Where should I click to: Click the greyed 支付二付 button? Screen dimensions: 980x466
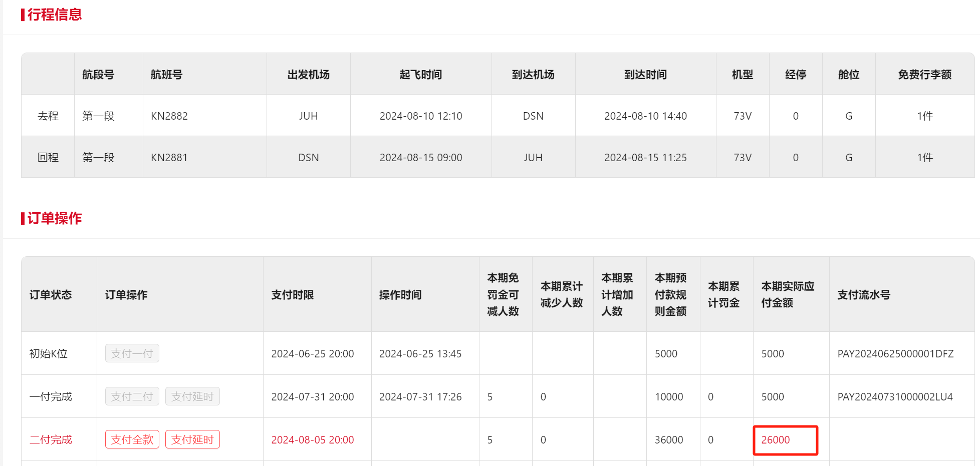tap(132, 396)
